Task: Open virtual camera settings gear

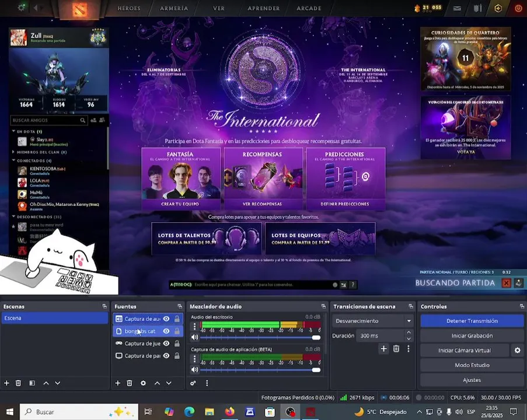Action: coord(517,351)
